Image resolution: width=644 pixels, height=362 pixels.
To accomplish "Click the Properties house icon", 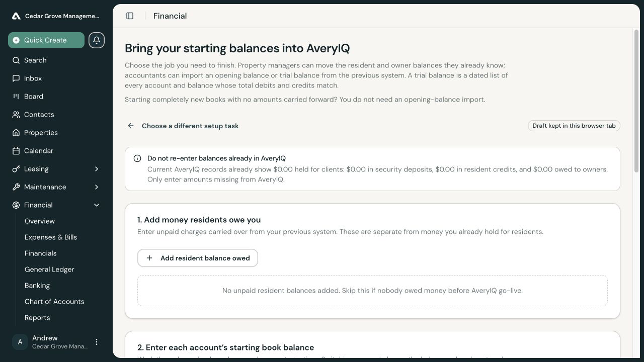I will tap(16, 133).
